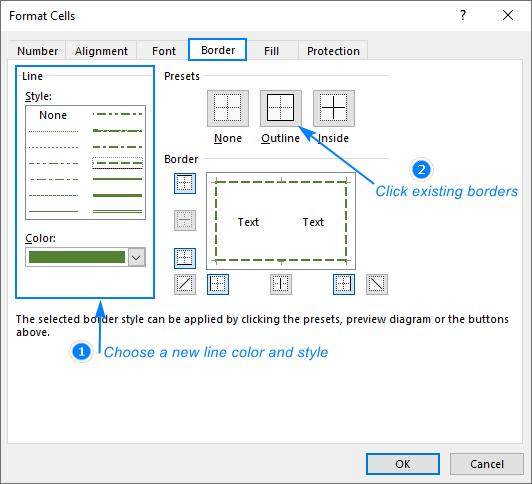Toggle the diagonal down border button
Screen dimensions: 532x484
coord(377,284)
